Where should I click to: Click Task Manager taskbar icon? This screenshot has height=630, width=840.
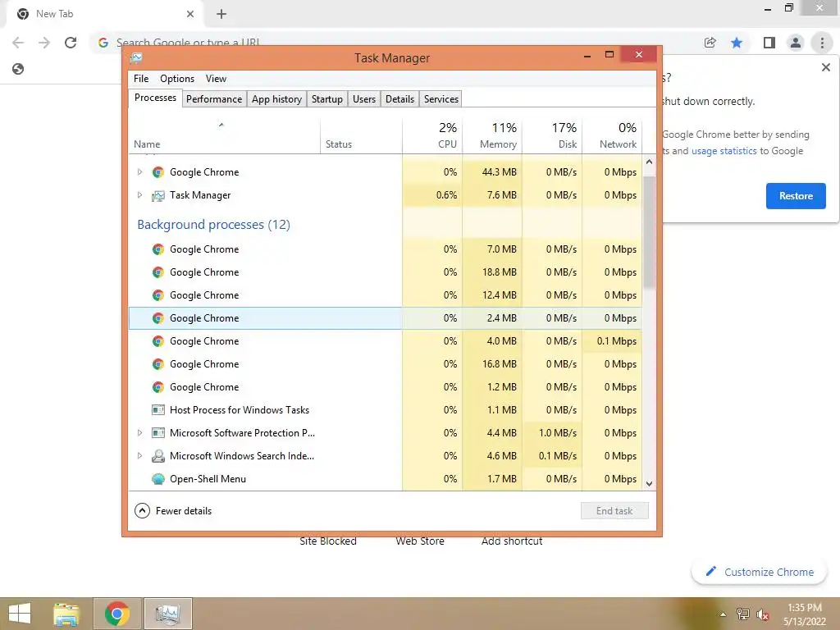[167, 614]
